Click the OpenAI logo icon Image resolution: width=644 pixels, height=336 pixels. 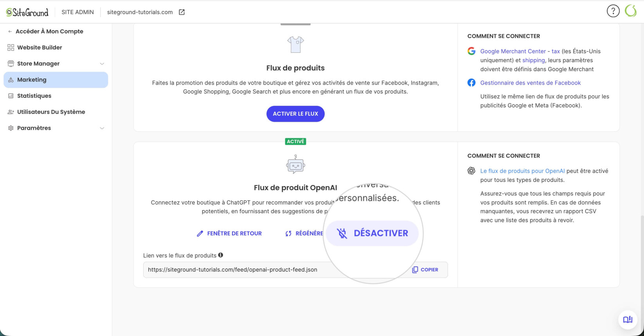coord(471,171)
